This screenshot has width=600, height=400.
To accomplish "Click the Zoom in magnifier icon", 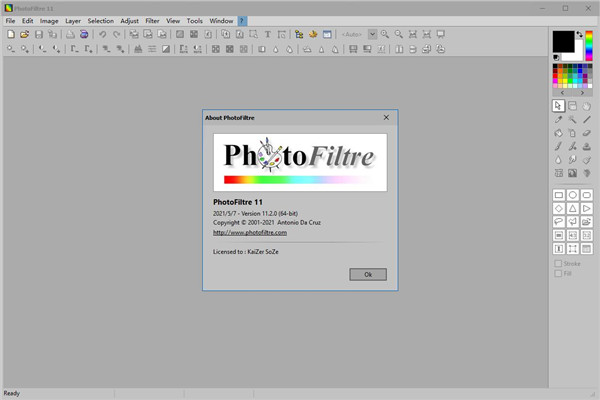I will coord(385,34).
